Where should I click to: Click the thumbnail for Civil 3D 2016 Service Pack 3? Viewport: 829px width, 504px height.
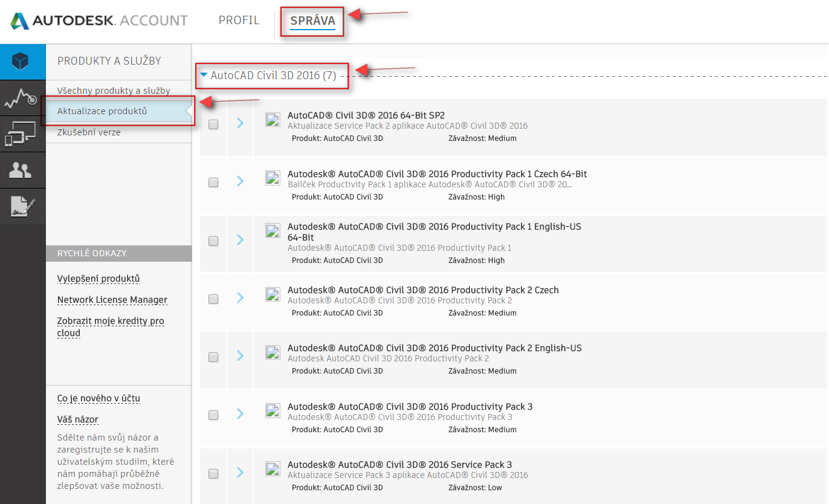[273, 468]
